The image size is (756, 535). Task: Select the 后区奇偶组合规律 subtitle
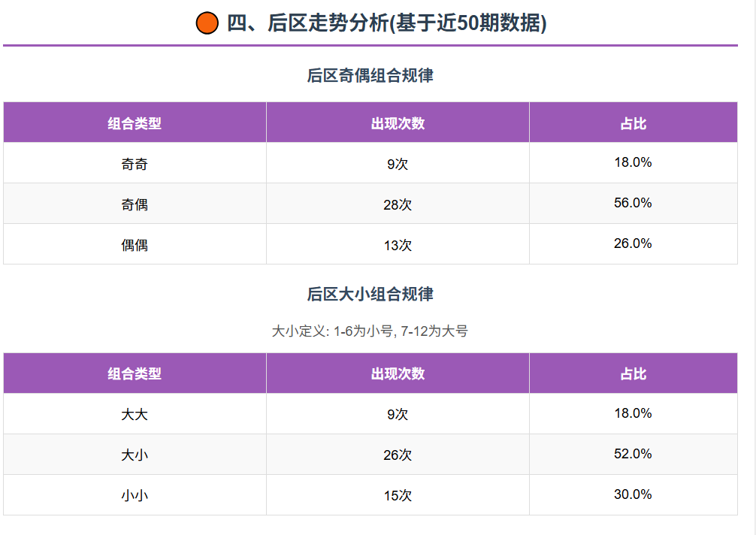370,75
